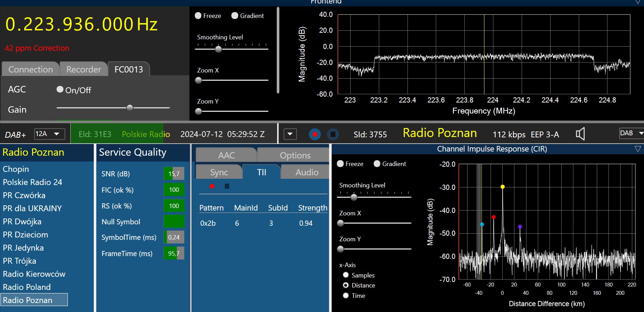The width and height of the screenshot is (644, 312).
Task: Click the yellow frequency display
Action: [81, 25]
